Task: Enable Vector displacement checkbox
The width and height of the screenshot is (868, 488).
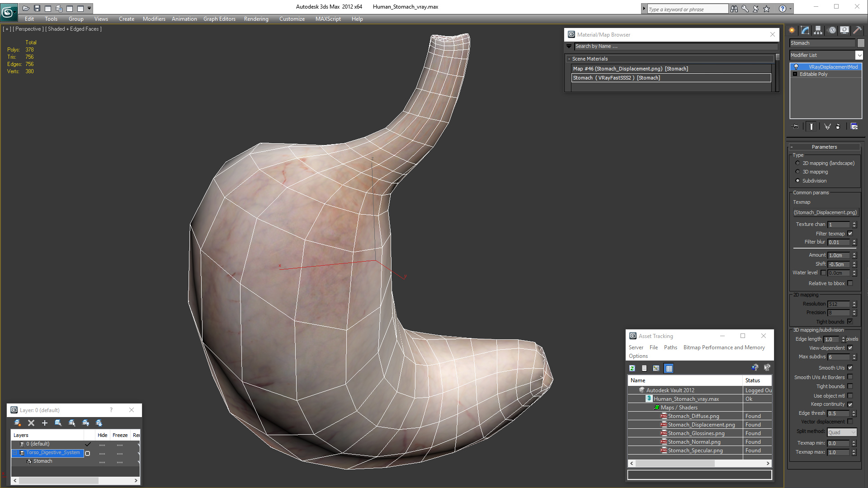Action: pos(850,422)
